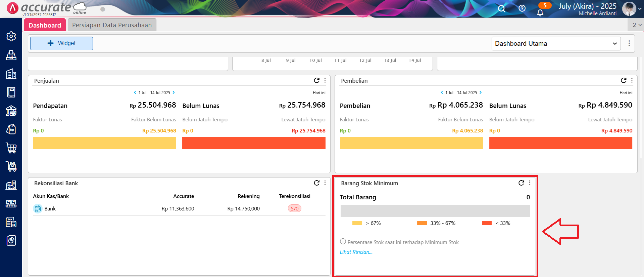
Task: Open the Buku Besar ledger book icon
Action: tap(11, 92)
